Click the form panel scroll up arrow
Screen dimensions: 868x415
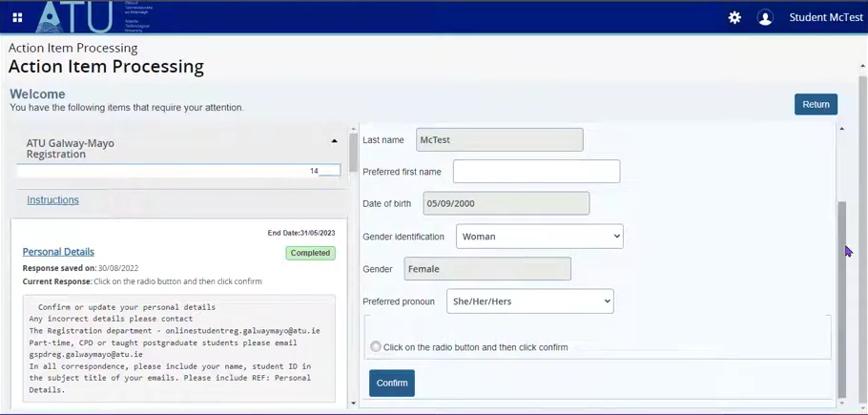point(842,130)
